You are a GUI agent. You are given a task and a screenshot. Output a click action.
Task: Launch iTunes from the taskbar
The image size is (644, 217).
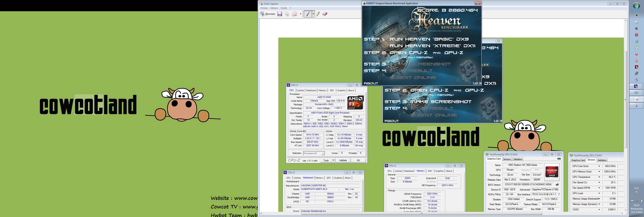(637, 54)
